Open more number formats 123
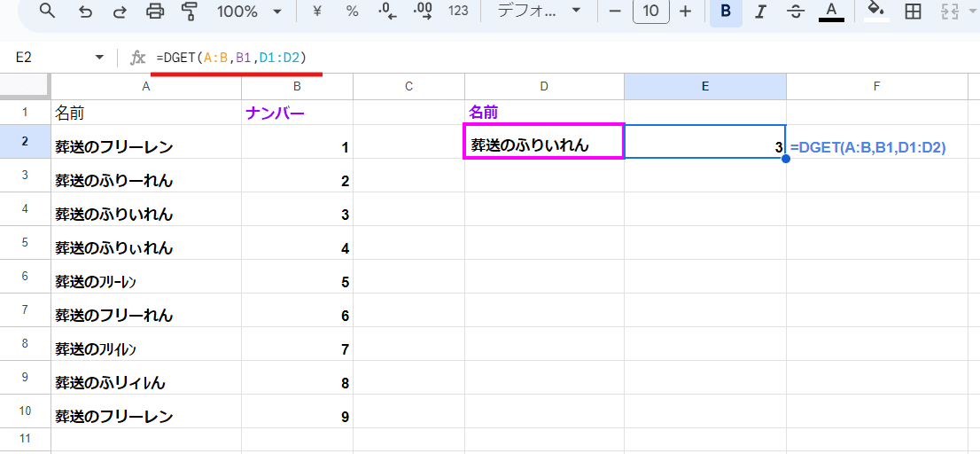980x454 pixels. [x=459, y=11]
